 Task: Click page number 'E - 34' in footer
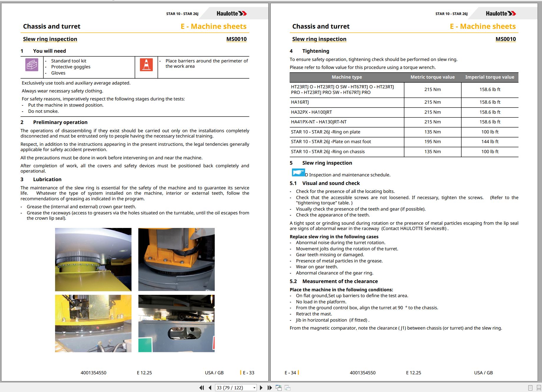click(290, 373)
